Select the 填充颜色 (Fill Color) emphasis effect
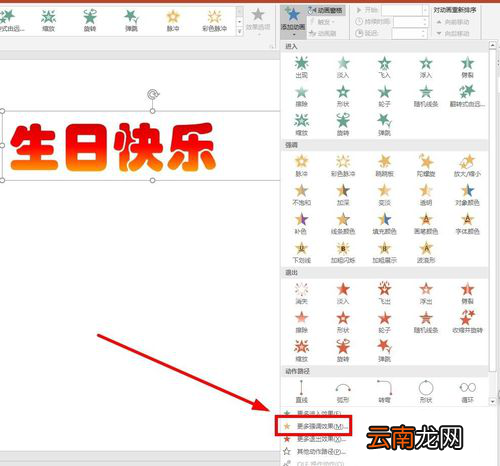500x466 pixels. pos(384,224)
